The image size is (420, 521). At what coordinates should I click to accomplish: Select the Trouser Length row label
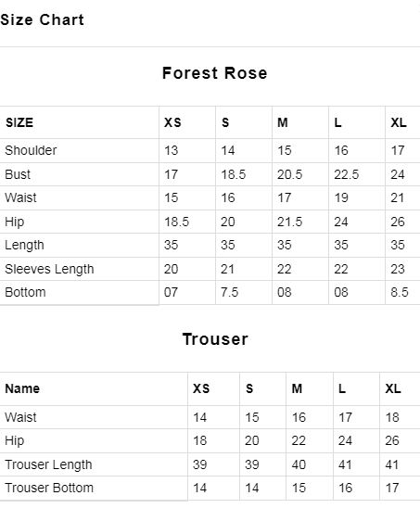coord(48,464)
